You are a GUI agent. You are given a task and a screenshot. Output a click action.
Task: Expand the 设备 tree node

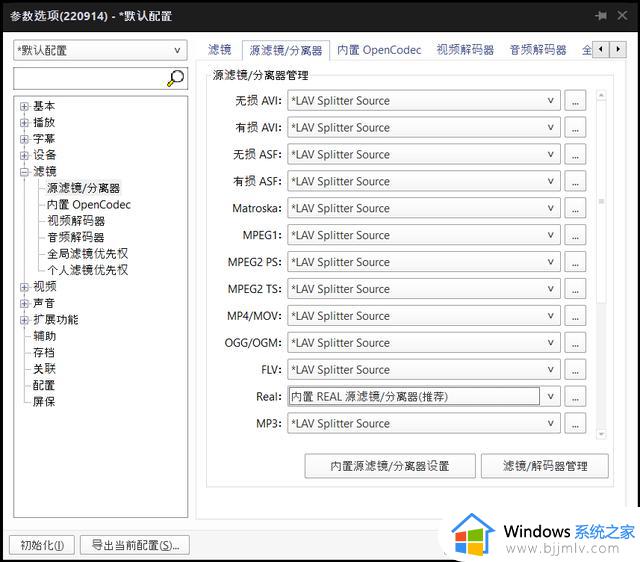click(24, 155)
